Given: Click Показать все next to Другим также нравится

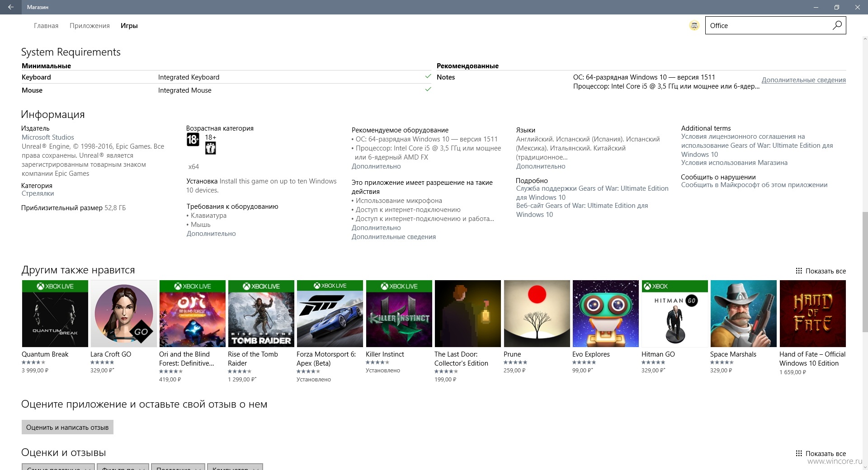Looking at the screenshot, I should coord(821,271).
